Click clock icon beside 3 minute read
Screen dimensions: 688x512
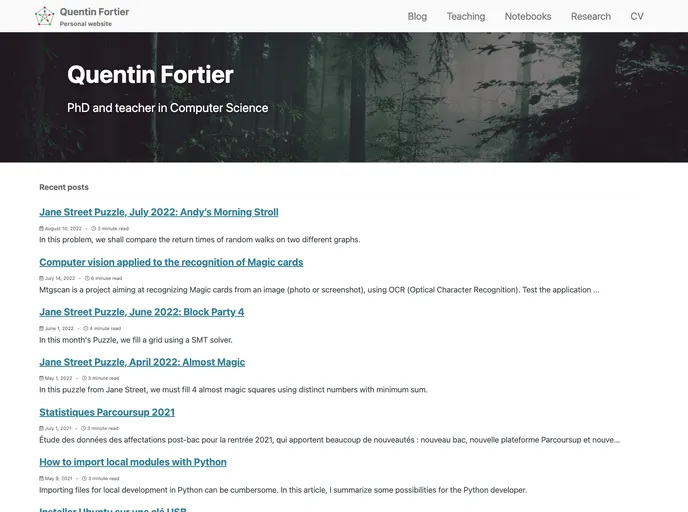[94, 228]
